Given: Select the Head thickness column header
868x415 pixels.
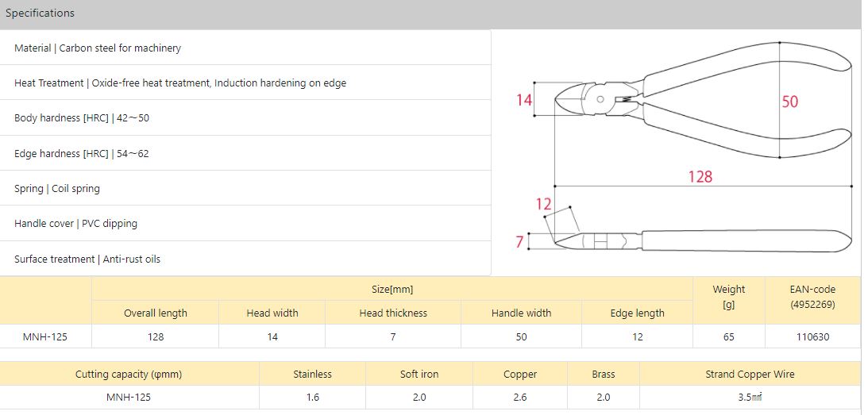Looking at the screenshot, I should click(x=393, y=313).
